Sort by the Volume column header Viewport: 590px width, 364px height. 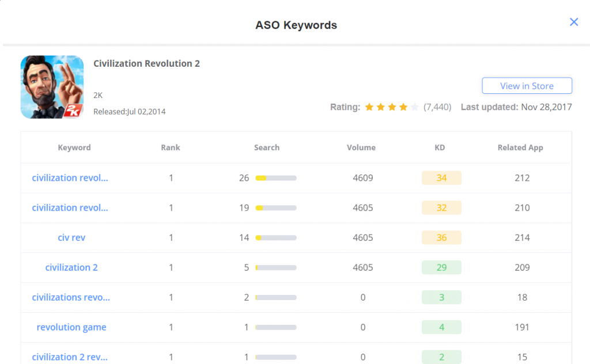[x=361, y=147]
